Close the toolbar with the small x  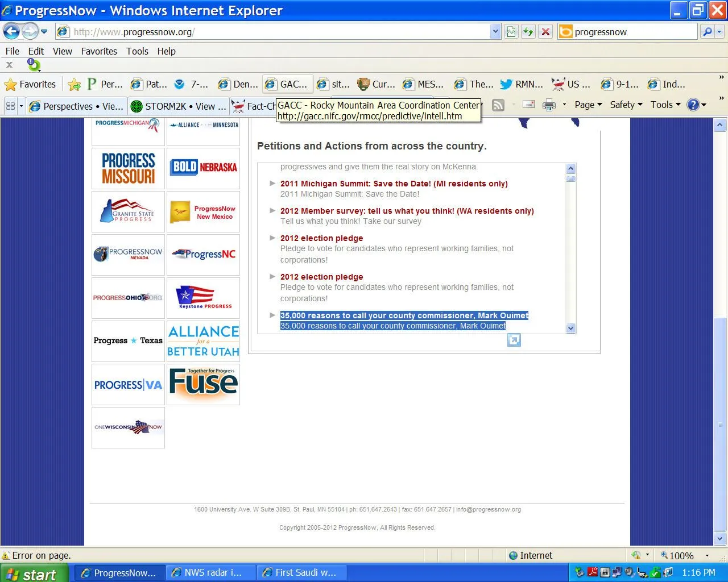pyautogui.click(x=9, y=65)
